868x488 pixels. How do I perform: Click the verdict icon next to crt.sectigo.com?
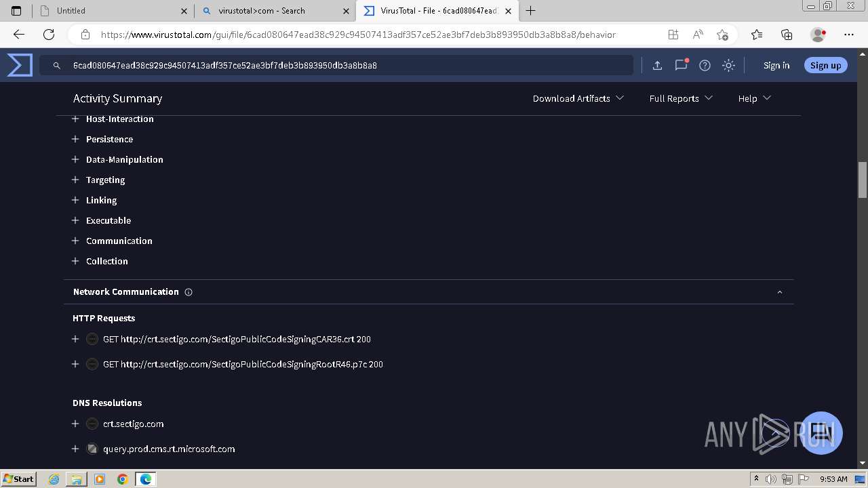coord(92,424)
